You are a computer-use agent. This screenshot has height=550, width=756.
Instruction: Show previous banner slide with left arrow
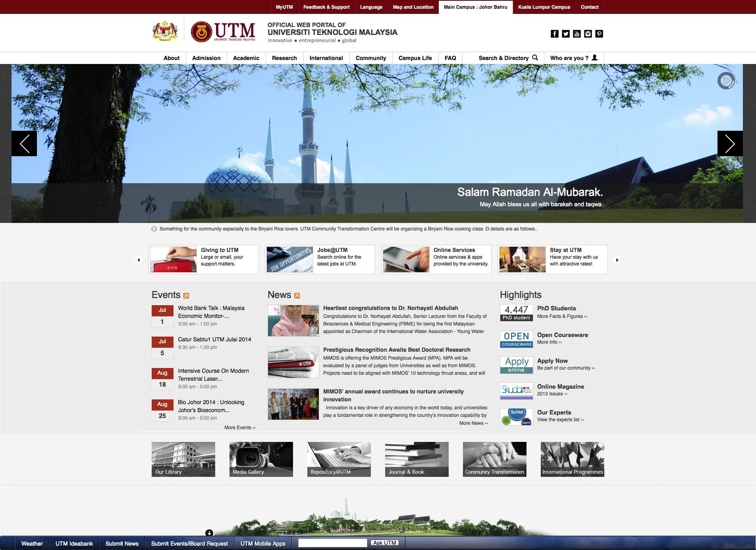pos(24,143)
